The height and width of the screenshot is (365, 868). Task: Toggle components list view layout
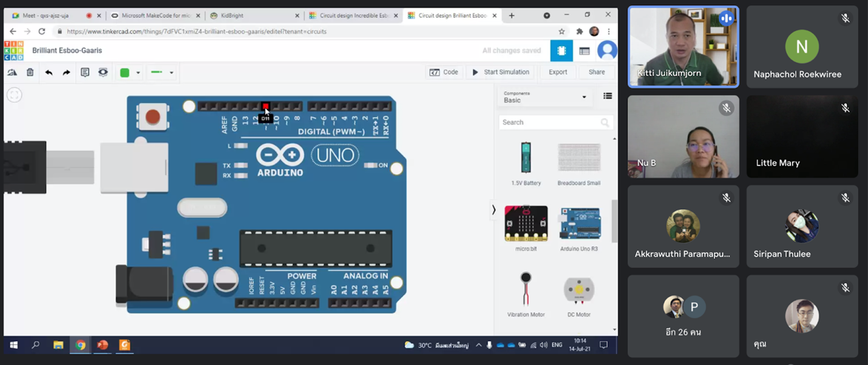pyautogui.click(x=607, y=96)
